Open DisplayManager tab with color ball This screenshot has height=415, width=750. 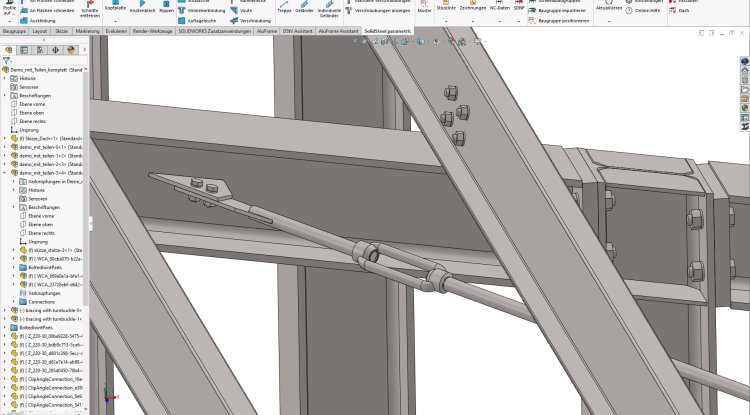point(71,50)
